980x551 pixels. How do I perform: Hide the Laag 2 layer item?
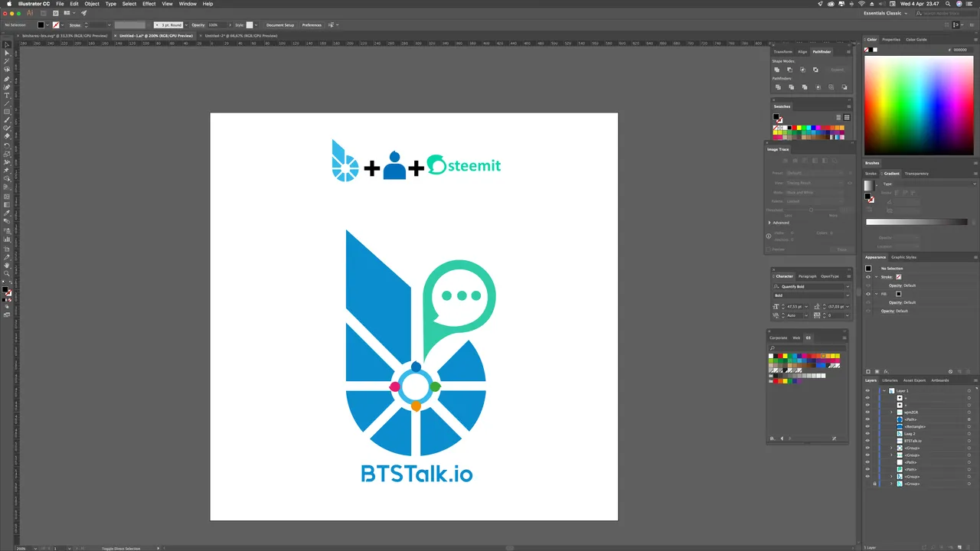(x=867, y=433)
